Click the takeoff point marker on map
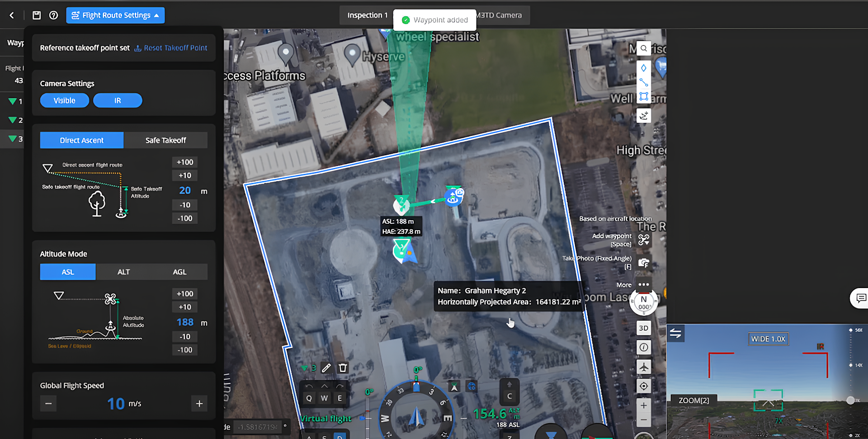This screenshot has width=868, height=439. (x=453, y=197)
